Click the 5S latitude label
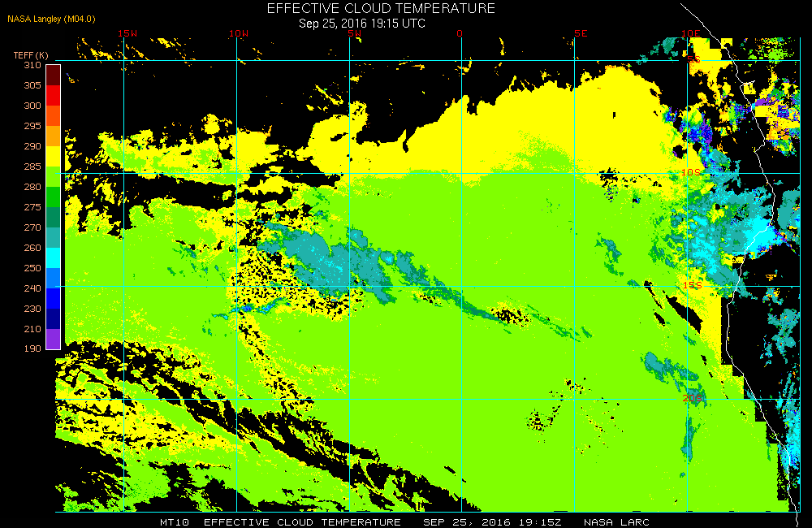 [694, 59]
